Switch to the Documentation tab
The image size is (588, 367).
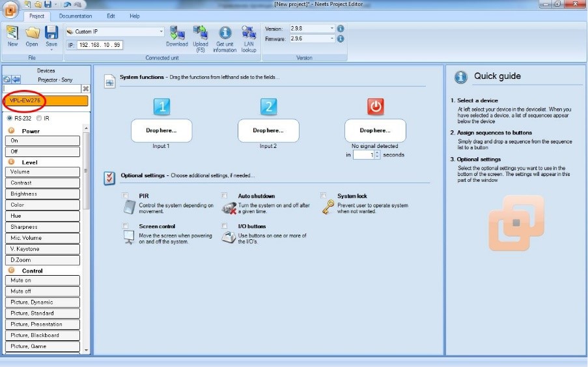tap(76, 16)
